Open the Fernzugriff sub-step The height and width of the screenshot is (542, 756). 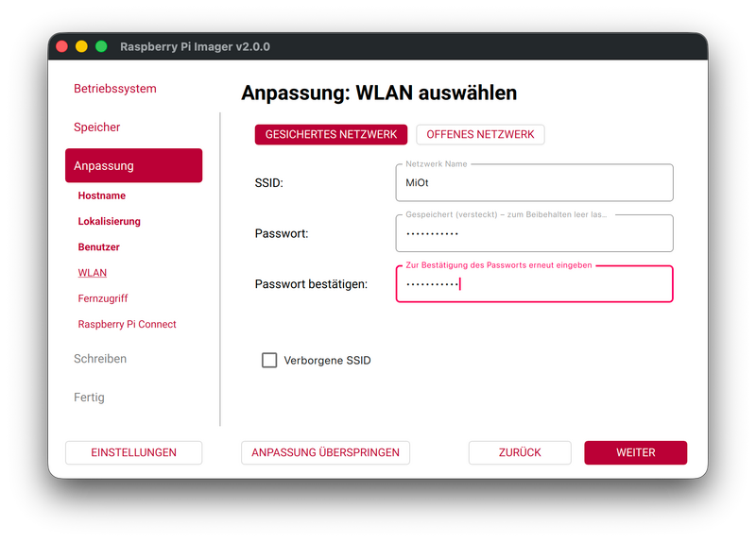pos(103,298)
